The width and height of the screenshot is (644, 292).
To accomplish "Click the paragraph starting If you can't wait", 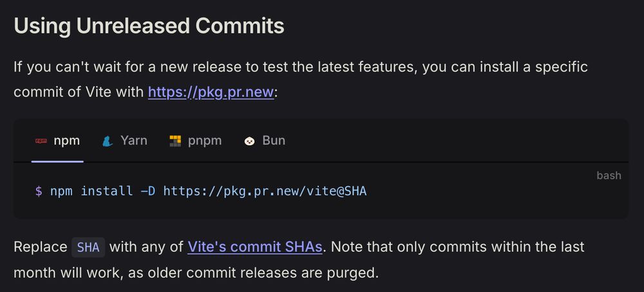I will [301, 79].
